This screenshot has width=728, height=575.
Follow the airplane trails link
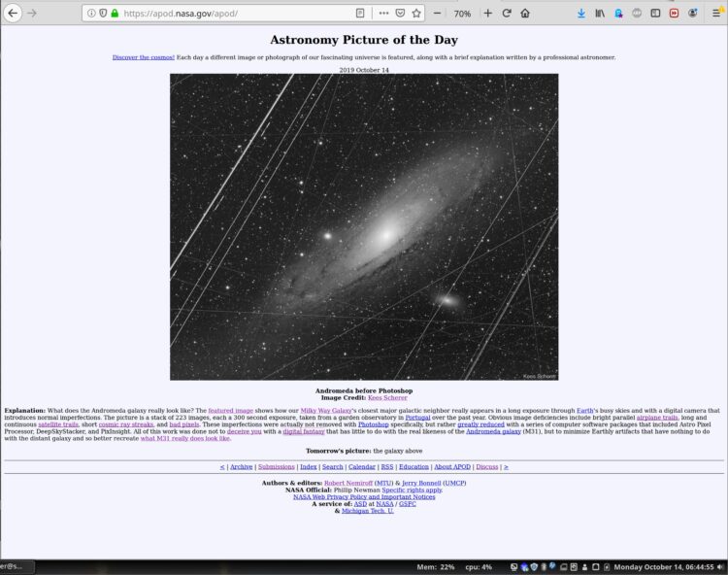click(657, 418)
